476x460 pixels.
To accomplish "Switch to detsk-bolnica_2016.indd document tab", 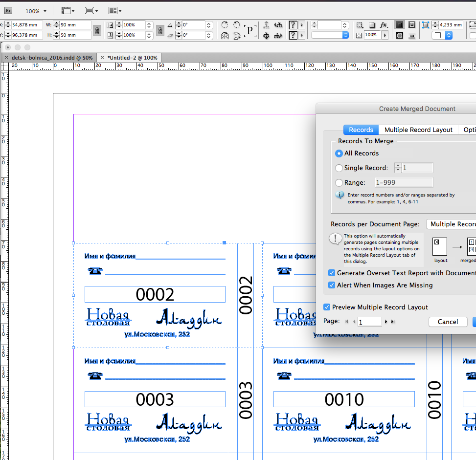I will [52, 58].
